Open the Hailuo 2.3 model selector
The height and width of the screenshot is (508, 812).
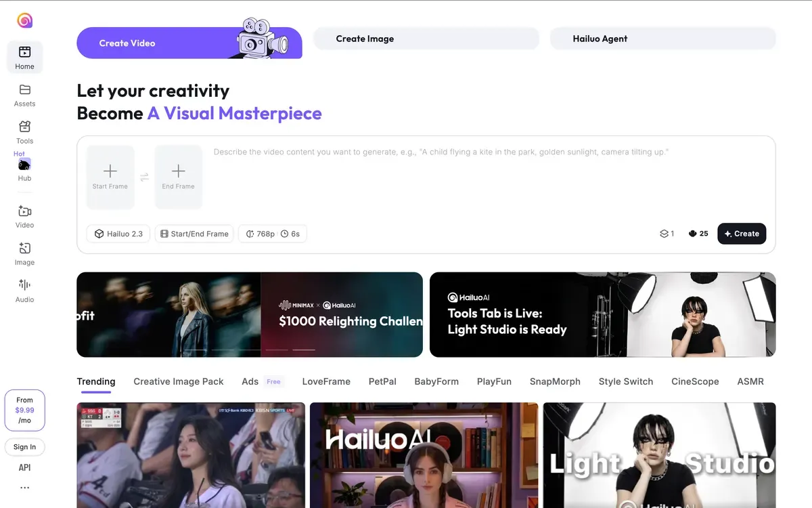click(x=118, y=234)
